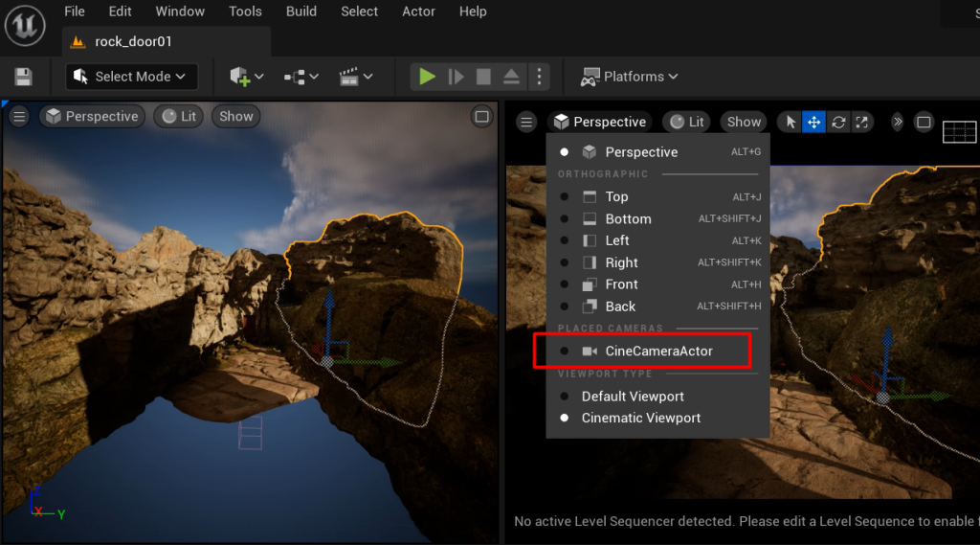Open the Window menu
The width and height of the screenshot is (980, 545).
click(x=180, y=11)
